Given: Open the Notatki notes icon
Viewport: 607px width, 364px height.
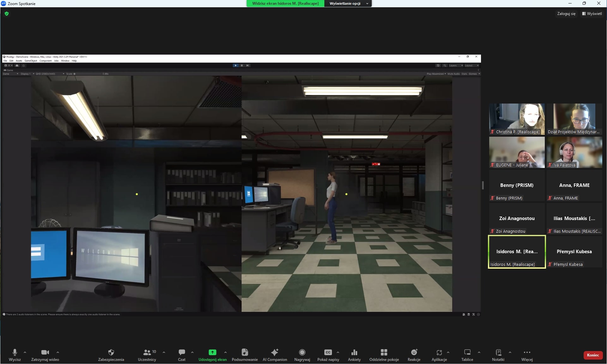Looking at the screenshot, I should click(x=498, y=352).
